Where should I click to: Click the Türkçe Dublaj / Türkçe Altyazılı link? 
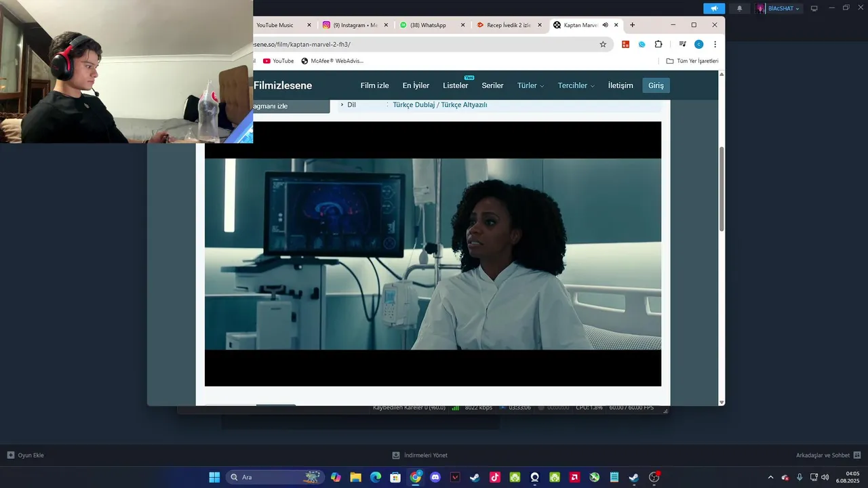tap(440, 105)
